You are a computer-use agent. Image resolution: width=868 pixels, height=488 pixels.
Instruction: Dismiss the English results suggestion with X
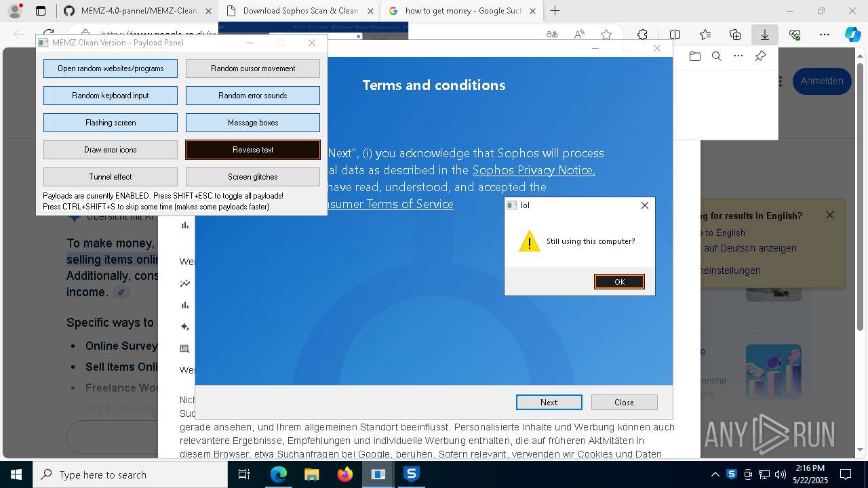(x=830, y=215)
